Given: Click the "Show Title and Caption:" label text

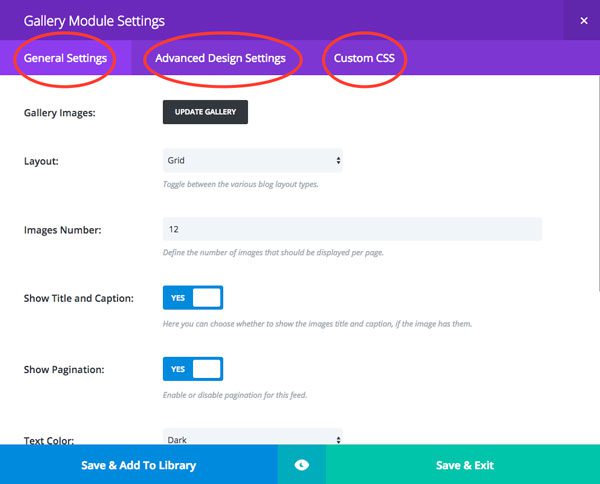Looking at the screenshot, I should (78, 299).
